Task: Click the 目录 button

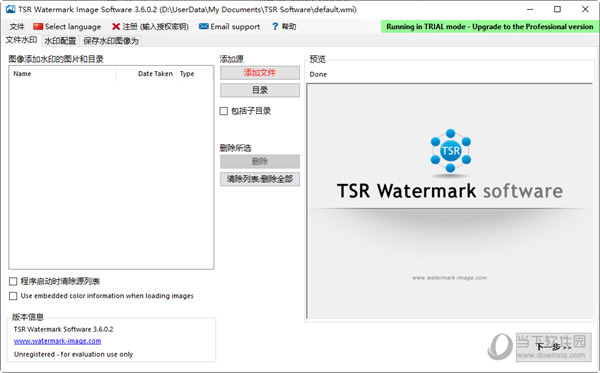Action: point(260,90)
